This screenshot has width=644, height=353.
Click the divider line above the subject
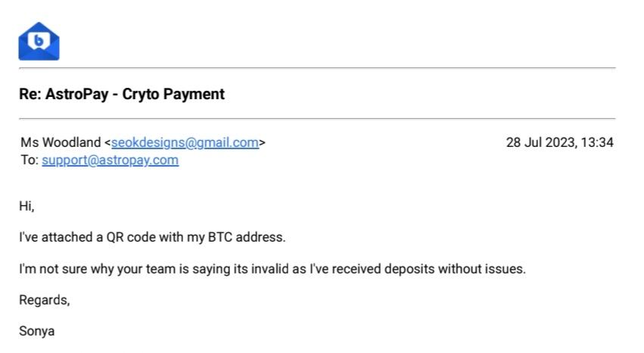pyautogui.click(x=316, y=68)
